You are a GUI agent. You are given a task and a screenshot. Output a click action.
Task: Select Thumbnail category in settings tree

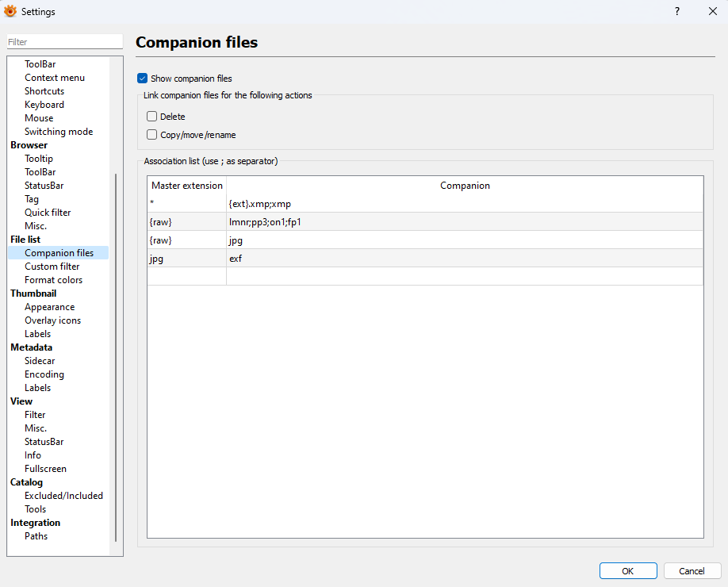(33, 293)
